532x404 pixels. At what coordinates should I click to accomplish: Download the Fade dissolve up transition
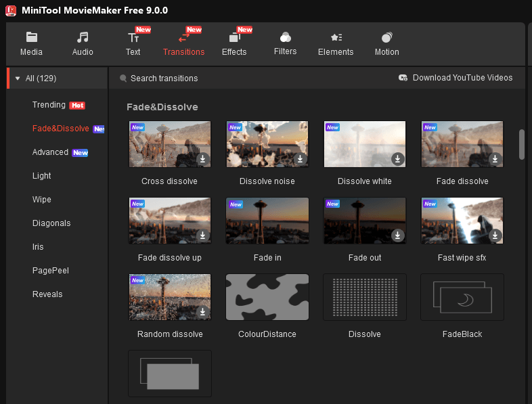click(202, 235)
